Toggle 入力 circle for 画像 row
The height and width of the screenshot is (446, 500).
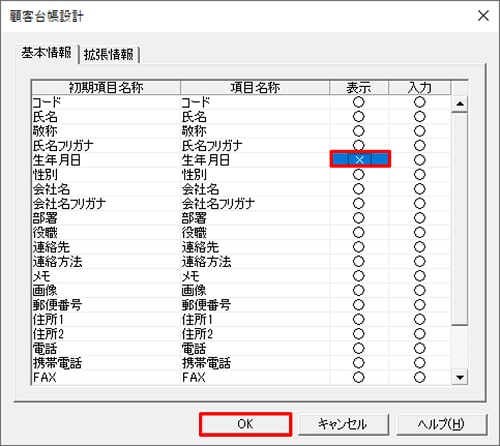coord(420,290)
